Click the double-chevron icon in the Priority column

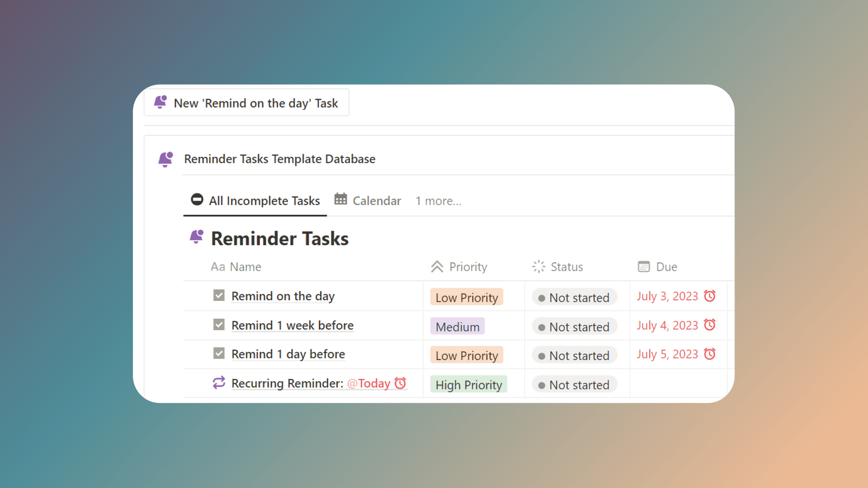coord(437,266)
